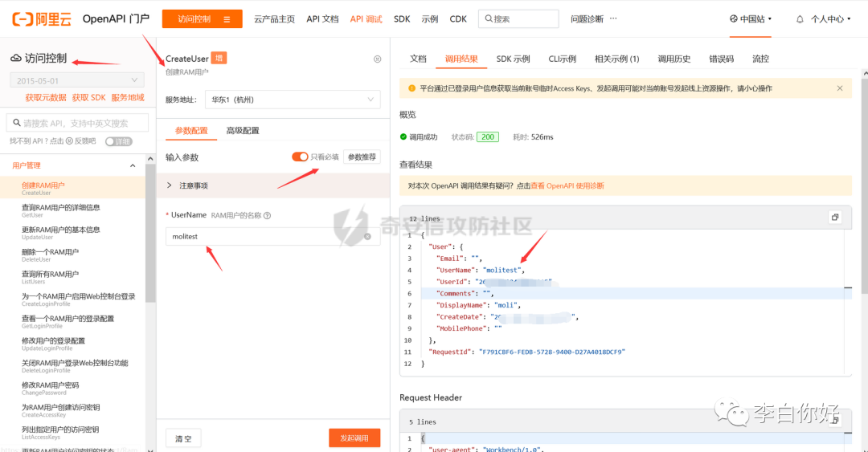Image resolution: width=868 pixels, height=452 pixels.
Task: Click the search magnifier icon in top bar
Action: [489, 18]
